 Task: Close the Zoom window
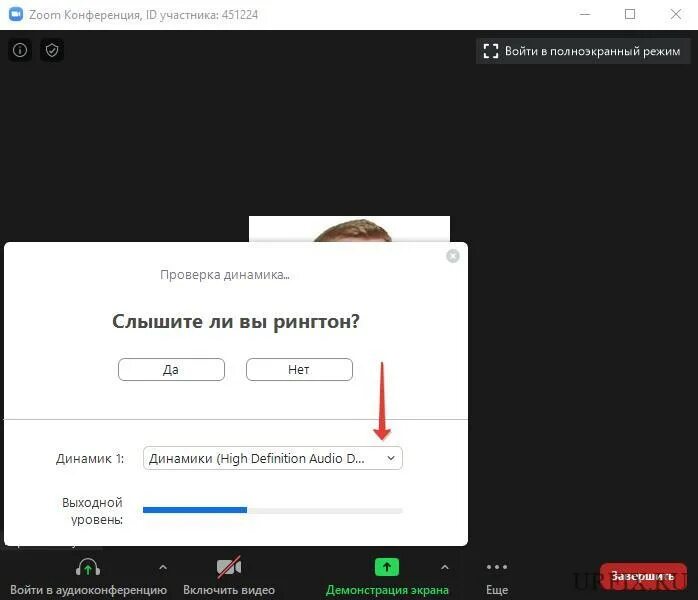click(676, 14)
